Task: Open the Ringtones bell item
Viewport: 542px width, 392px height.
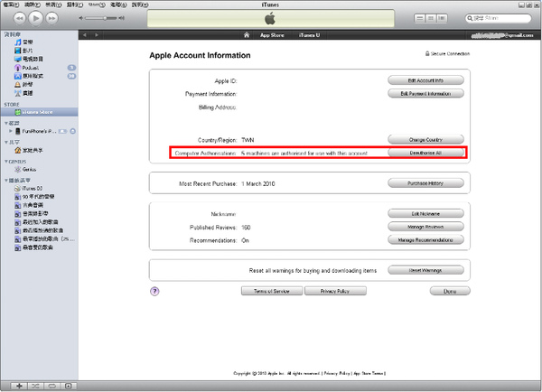Action: point(23,84)
